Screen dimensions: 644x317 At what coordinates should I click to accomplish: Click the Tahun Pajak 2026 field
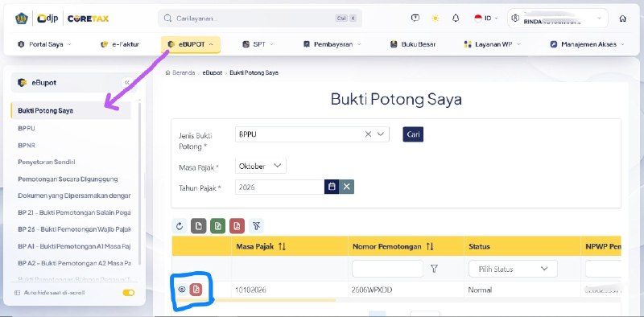279,187
